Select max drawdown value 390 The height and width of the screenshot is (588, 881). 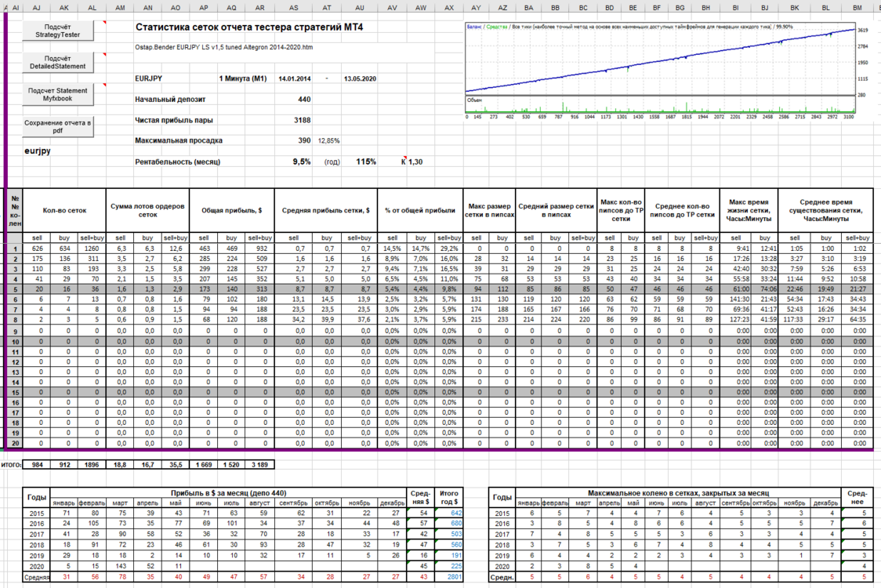click(x=304, y=140)
